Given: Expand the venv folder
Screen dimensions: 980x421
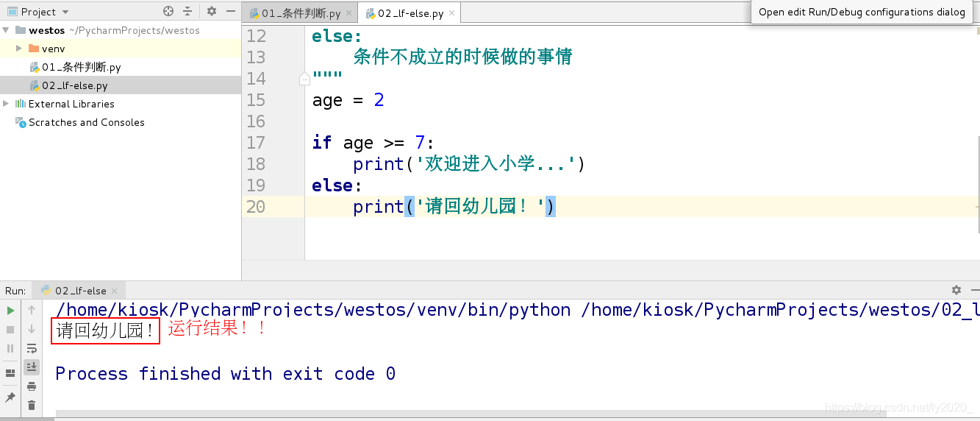Looking at the screenshot, I should pyautogui.click(x=19, y=49).
